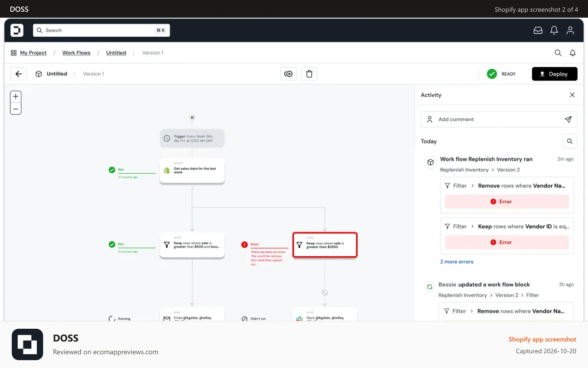Open Untitled breadcrumb link

click(x=116, y=53)
